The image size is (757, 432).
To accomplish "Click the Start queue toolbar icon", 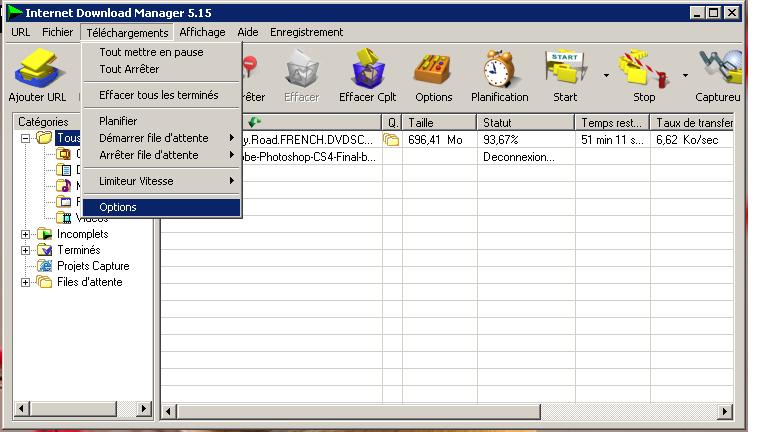I will tap(565, 69).
